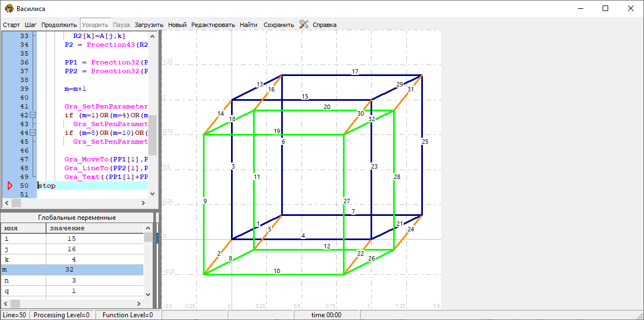Select variable m row in globals table
Image resolution: width=644 pixels, height=320 pixels.
coord(72,270)
